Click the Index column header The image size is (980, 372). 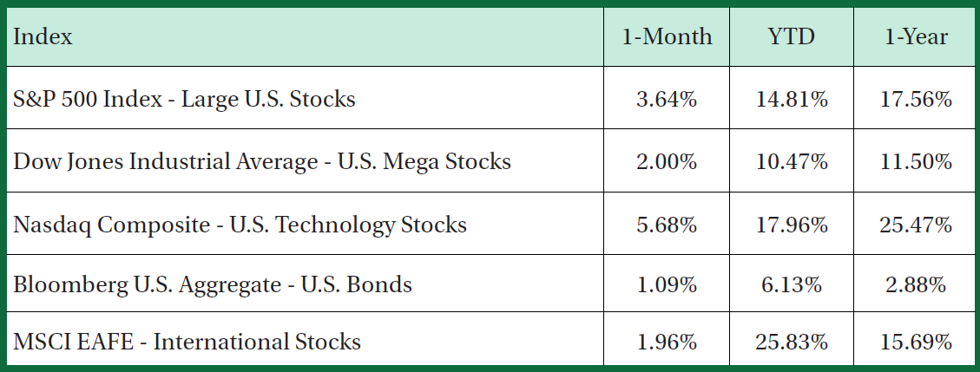[x=43, y=37]
